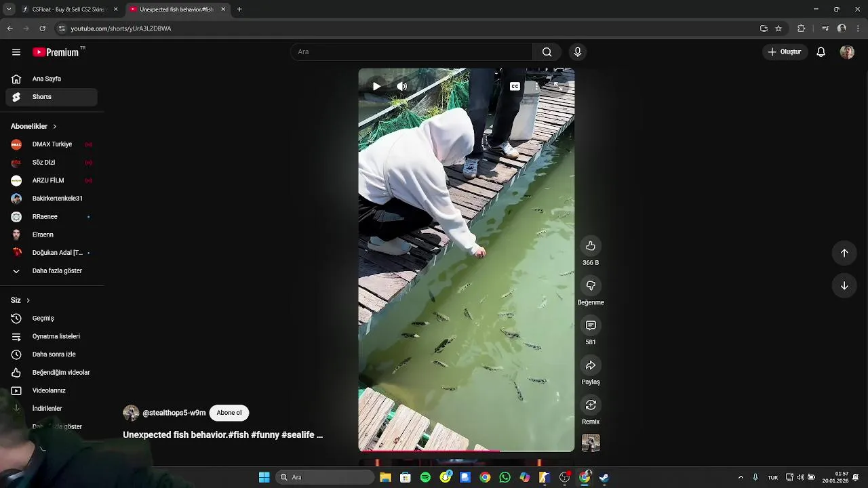Open the Doğukan Adal channel
Image resolution: width=868 pixels, height=488 pixels.
[x=52, y=253]
